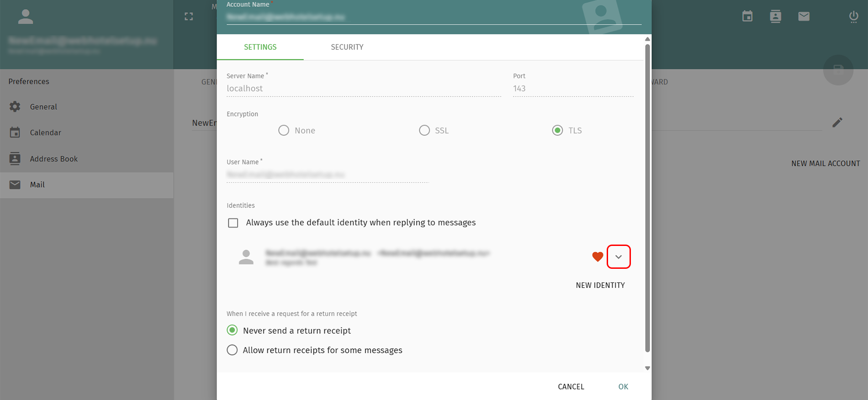Switch to the Security tab
Viewport: 868px width, 400px height.
pyautogui.click(x=347, y=47)
